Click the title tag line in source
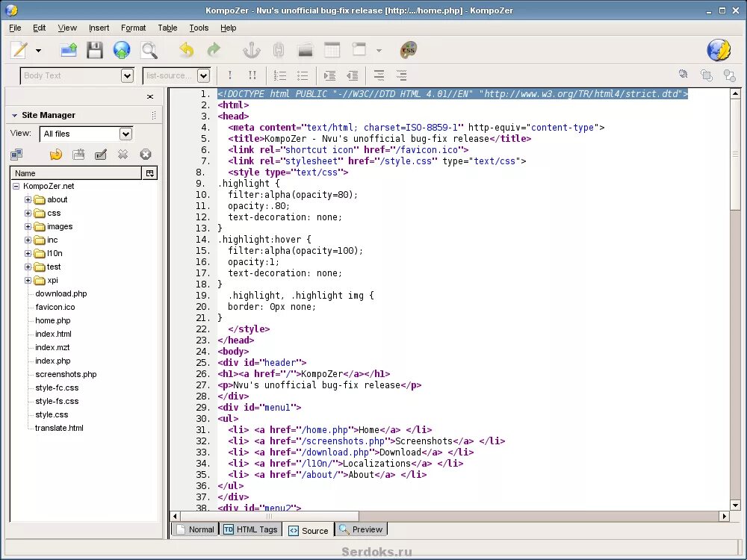 (x=379, y=139)
